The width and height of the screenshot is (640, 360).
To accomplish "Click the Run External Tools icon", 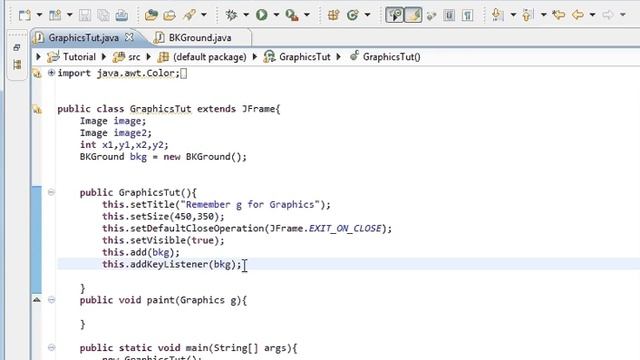I will point(292,15).
